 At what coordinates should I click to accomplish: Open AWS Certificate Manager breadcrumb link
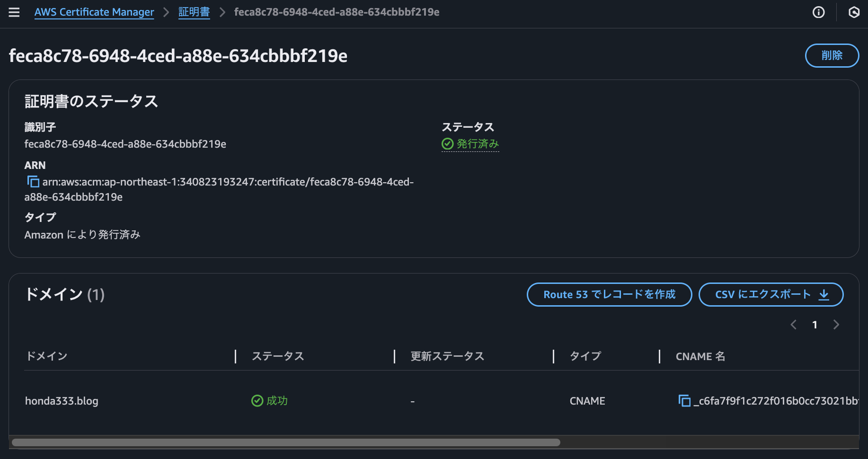pyautogui.click(x=94, y=12)
